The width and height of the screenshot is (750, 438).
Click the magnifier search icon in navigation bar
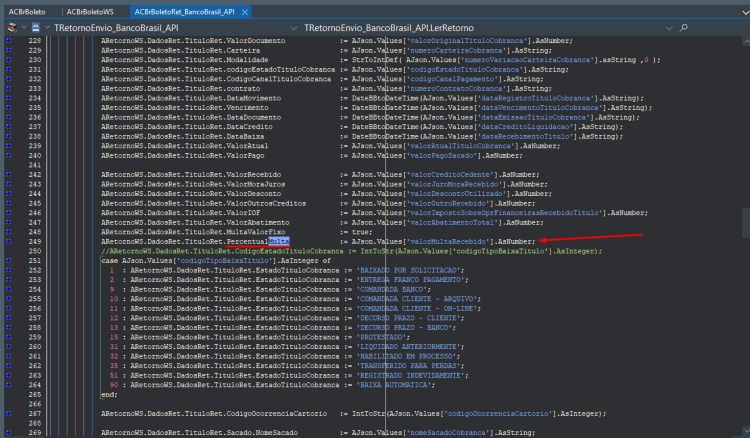(684, 28)
